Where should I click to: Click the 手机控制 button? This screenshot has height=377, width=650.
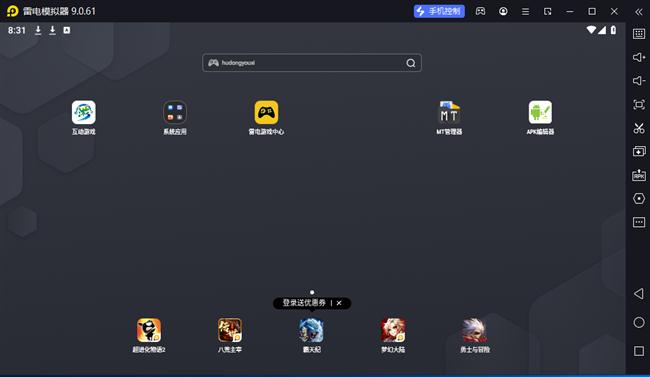pos(439,11)
